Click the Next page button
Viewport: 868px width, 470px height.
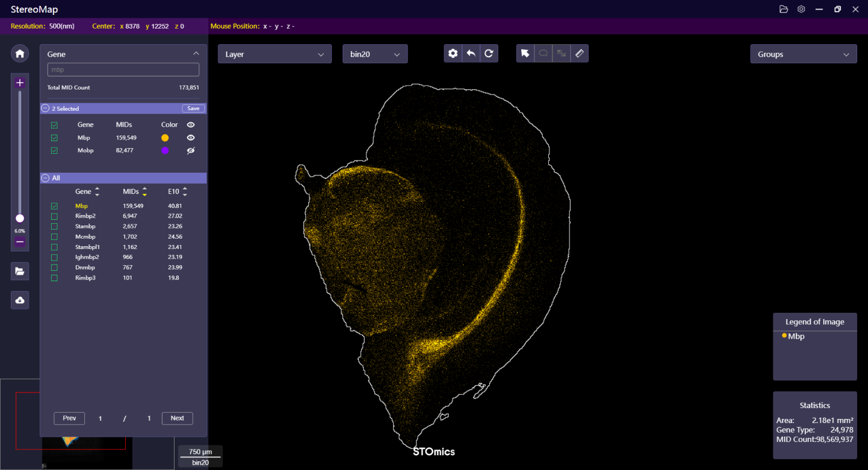177,418
